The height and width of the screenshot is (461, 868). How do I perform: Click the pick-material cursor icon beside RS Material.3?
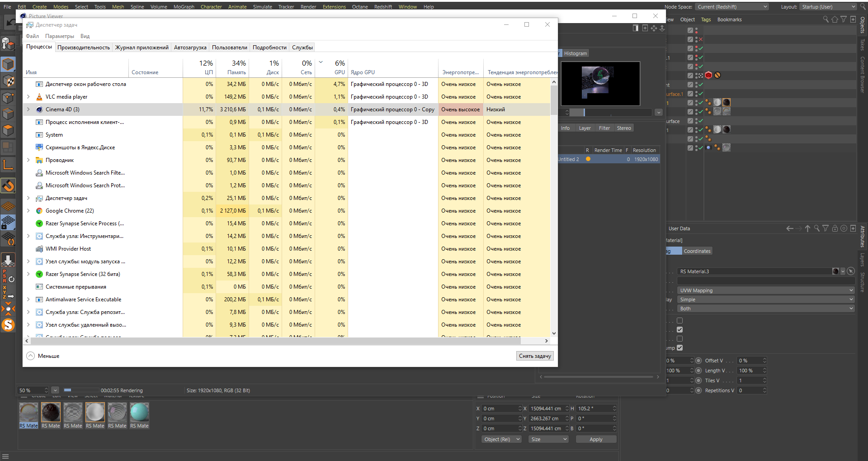click(x=851, y=271)
